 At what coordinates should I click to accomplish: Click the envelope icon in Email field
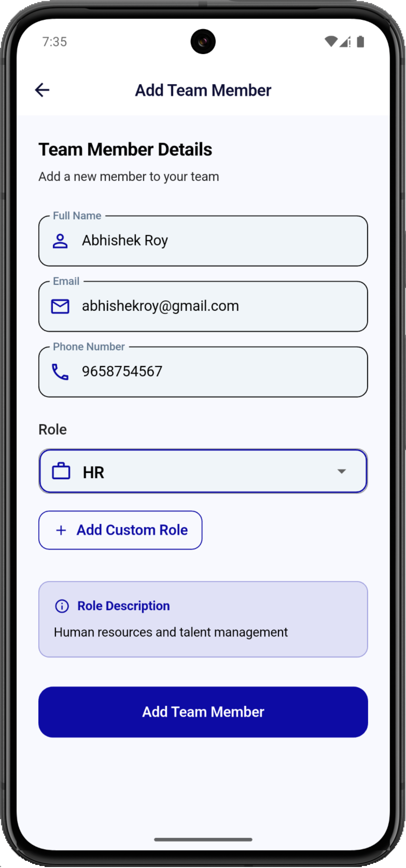coord(60,306)
